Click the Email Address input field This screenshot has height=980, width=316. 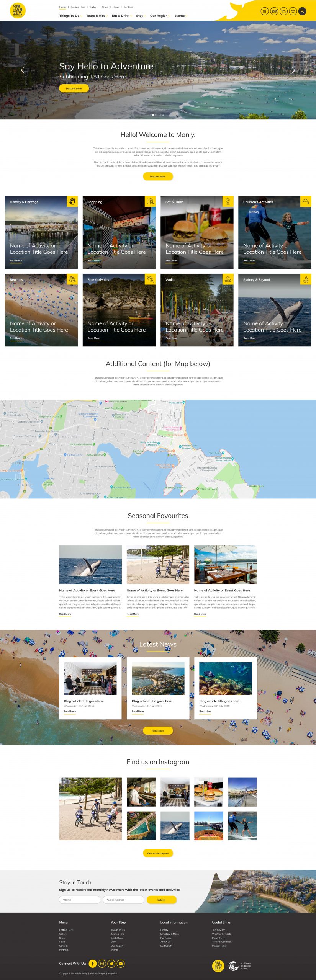point(123,900)
